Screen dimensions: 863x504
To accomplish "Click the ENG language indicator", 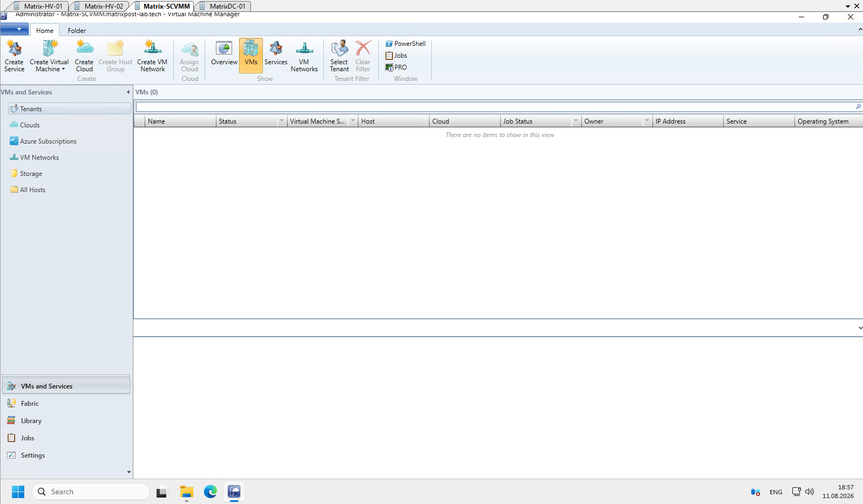I will pyautogui.click(x=776, y=492).
